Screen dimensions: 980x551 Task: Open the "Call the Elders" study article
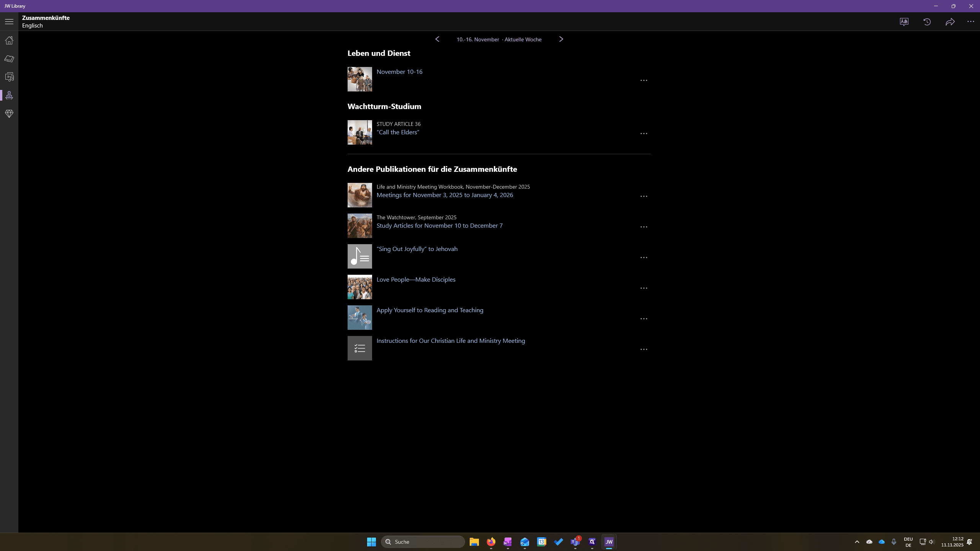coord(398,132)
